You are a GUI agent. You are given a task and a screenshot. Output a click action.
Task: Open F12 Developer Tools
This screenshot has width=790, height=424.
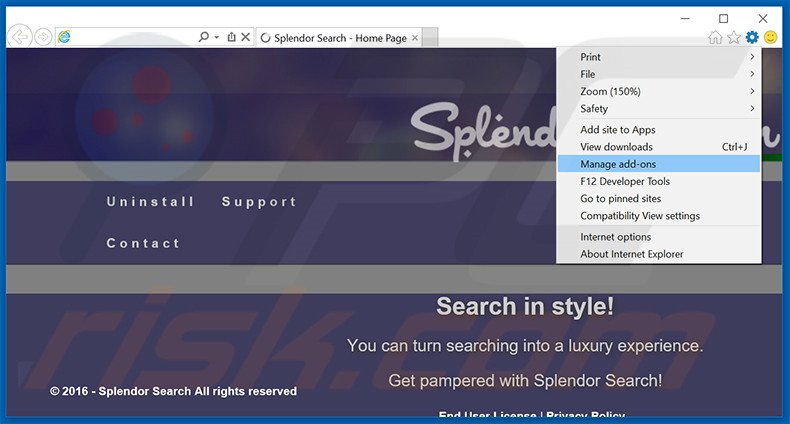click(659, 181)
